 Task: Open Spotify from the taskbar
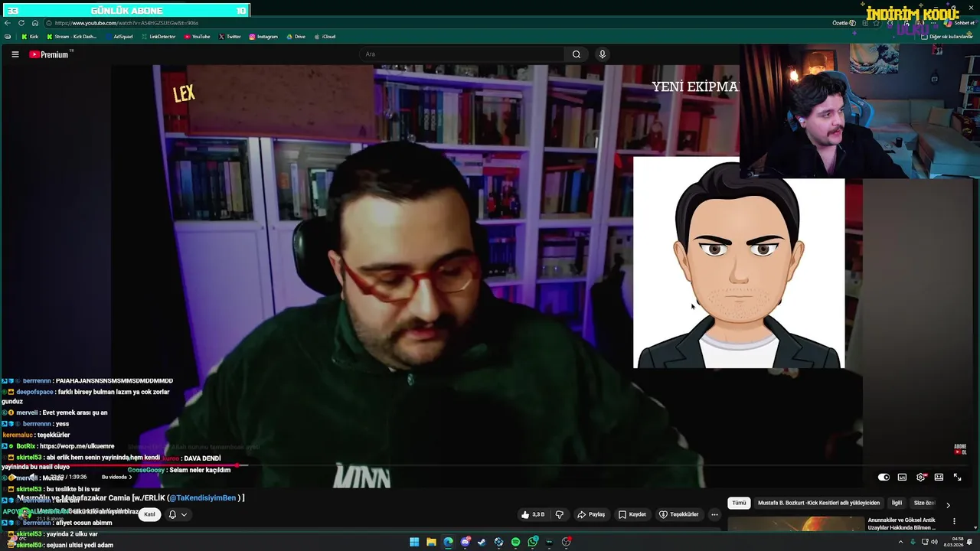pos(515,542)
